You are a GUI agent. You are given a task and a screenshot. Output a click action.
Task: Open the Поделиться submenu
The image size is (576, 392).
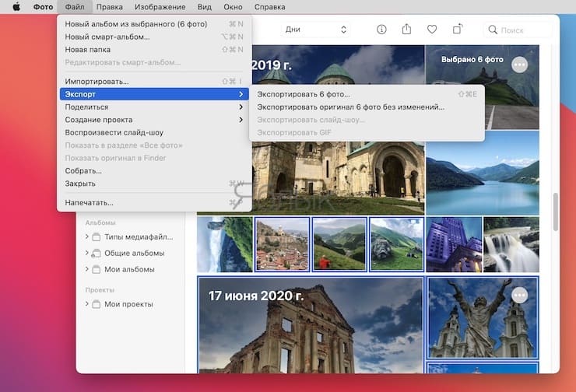[154, 107]
